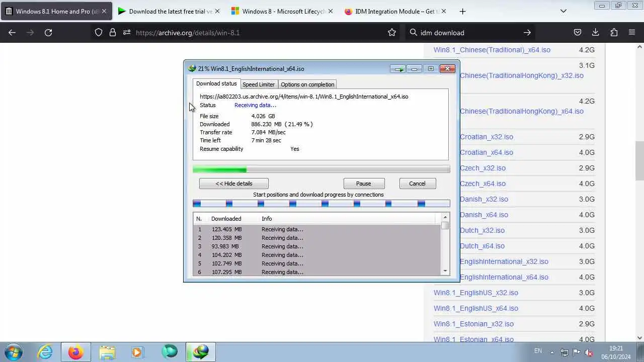Click the connections progress segment bar
The height and width of the screenshot is (362, 644).
pyautogui.click(x=321, y=204)
